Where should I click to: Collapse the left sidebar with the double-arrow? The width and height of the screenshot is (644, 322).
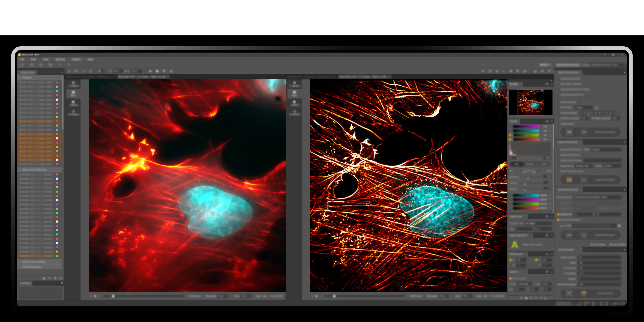19,69
